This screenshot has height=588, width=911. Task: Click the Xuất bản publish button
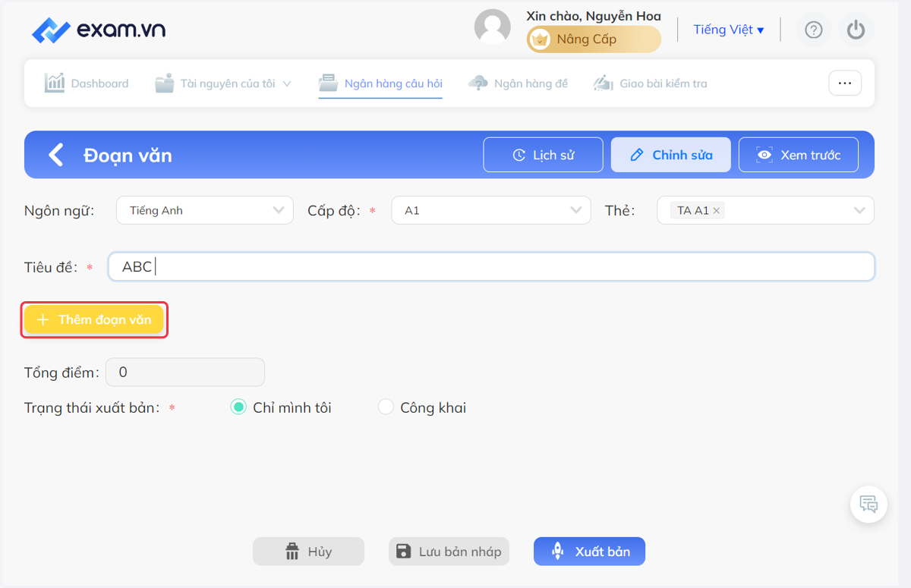(589, 552)
